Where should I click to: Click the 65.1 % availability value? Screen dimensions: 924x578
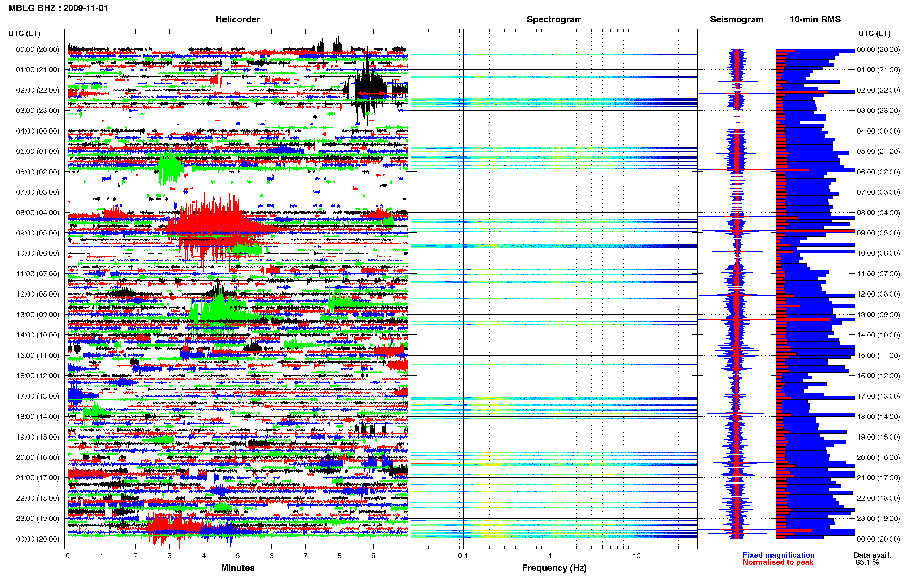(867, 562)
